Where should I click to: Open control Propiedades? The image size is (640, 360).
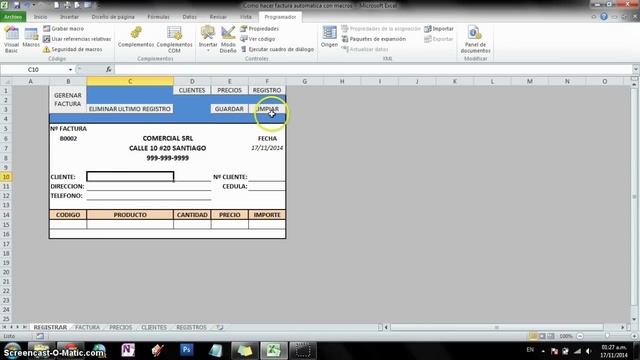tap(260, 29)
